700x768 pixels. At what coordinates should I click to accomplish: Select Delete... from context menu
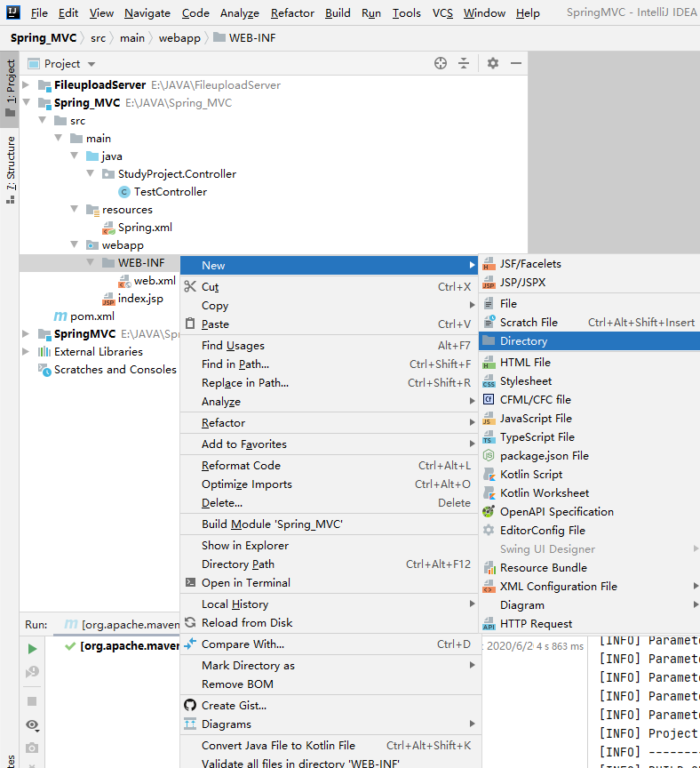point(330,502)
